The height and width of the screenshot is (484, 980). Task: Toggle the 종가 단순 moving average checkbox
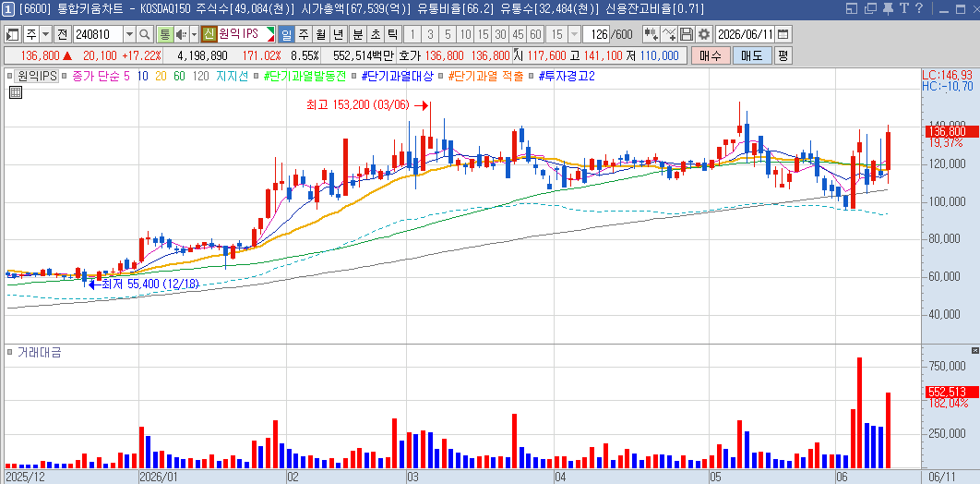pos(66,77)
